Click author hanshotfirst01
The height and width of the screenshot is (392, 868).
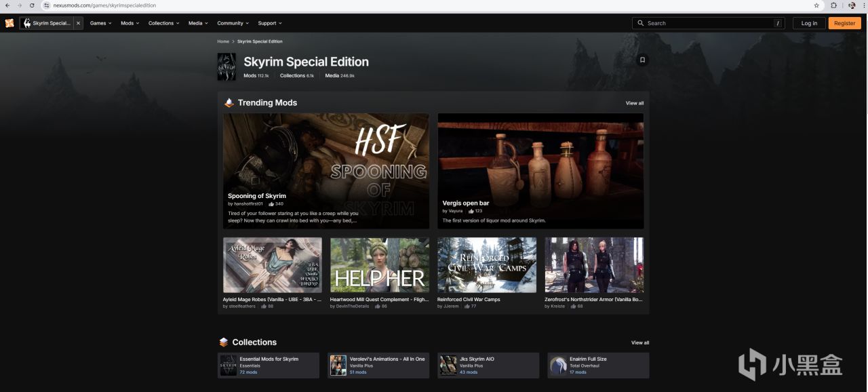248,203
